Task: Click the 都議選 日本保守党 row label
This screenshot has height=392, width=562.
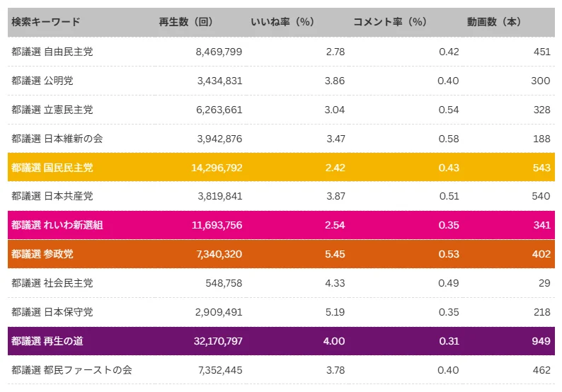Action: coord(52,312)
